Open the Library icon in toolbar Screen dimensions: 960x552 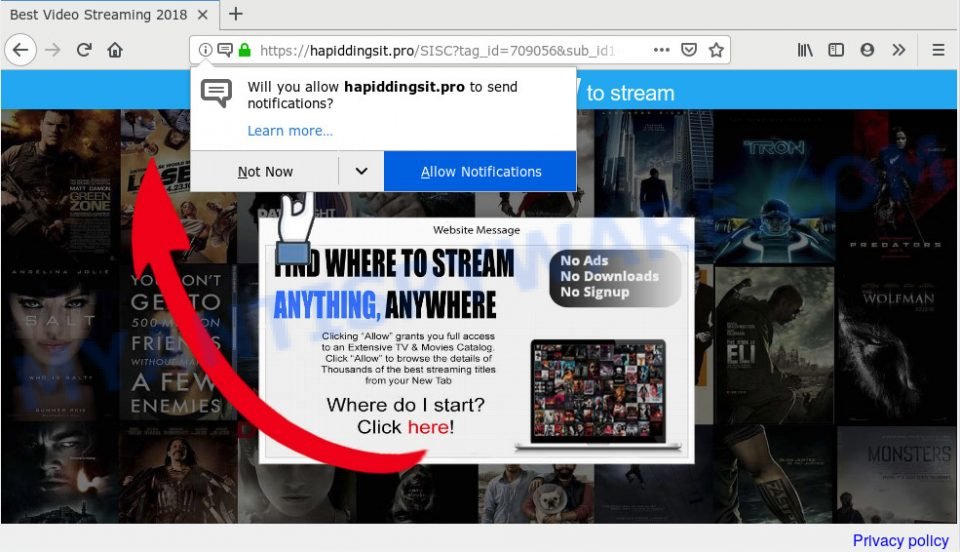(805, 50)
